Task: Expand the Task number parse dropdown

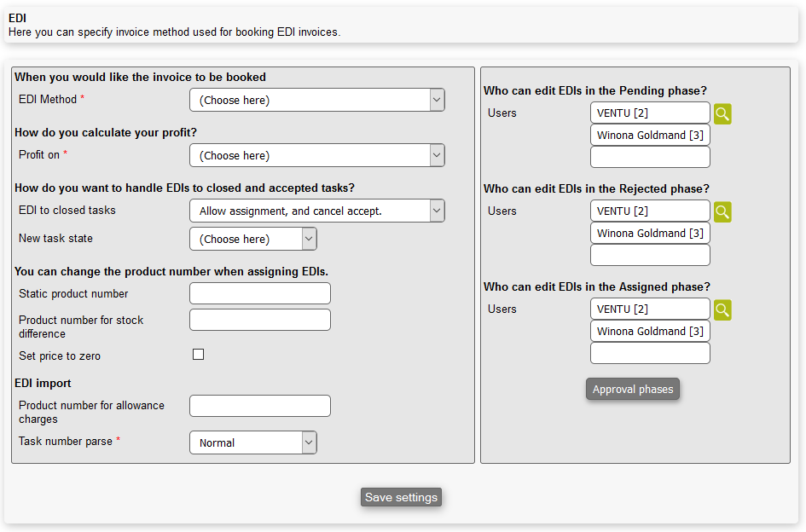Action: tap(252, 442)
